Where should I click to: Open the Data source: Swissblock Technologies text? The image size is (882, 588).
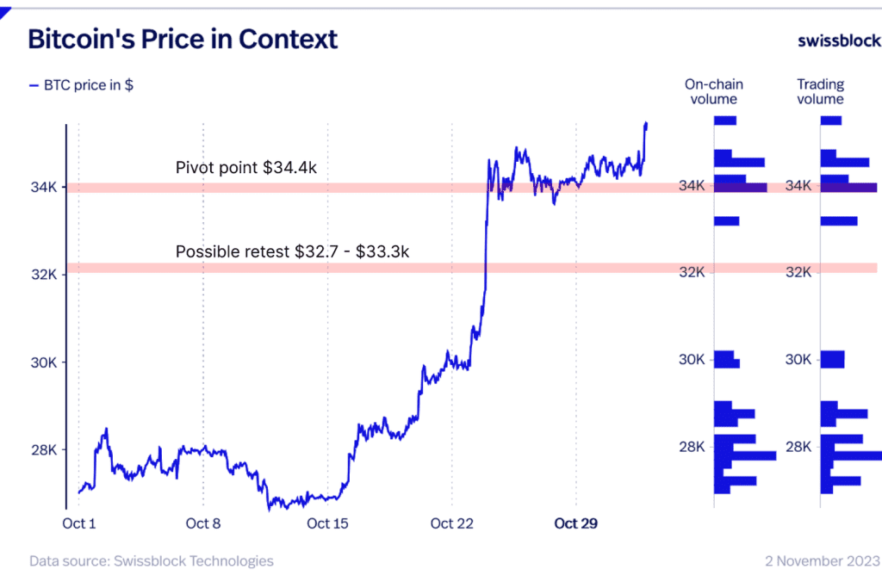tap(152, 561)
